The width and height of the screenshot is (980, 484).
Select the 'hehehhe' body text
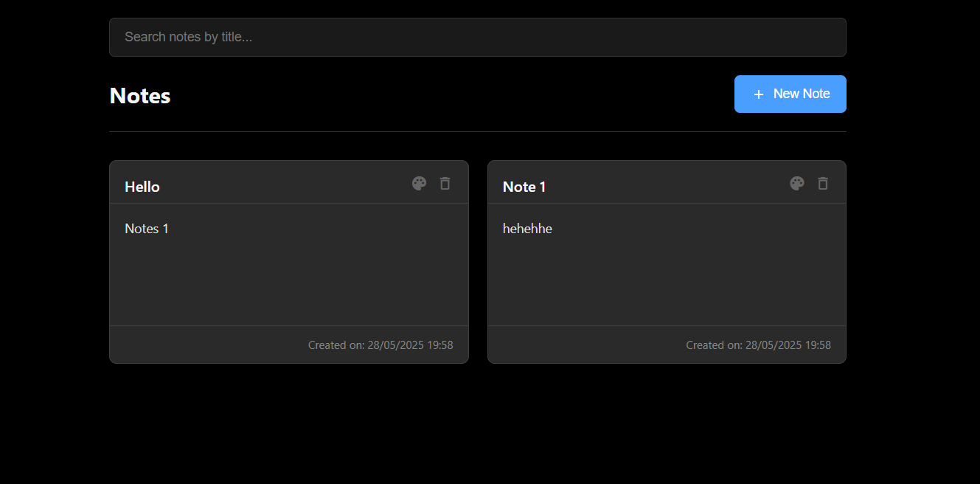(527, 229)
